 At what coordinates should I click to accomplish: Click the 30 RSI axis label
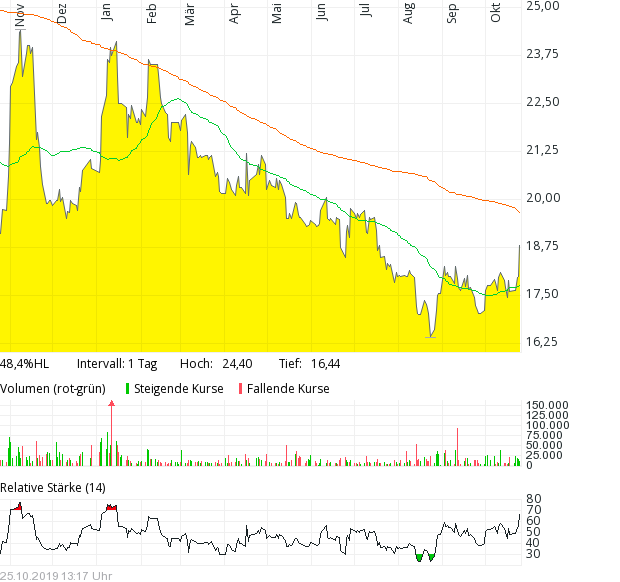533,554
